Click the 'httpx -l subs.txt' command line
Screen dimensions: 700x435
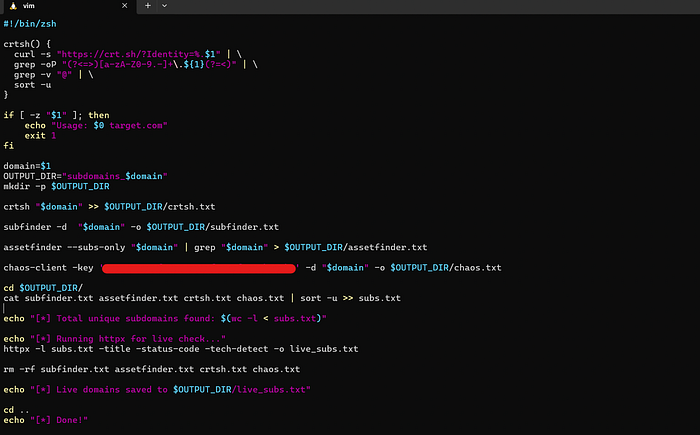pyautogui.click(x=181, y=349)
